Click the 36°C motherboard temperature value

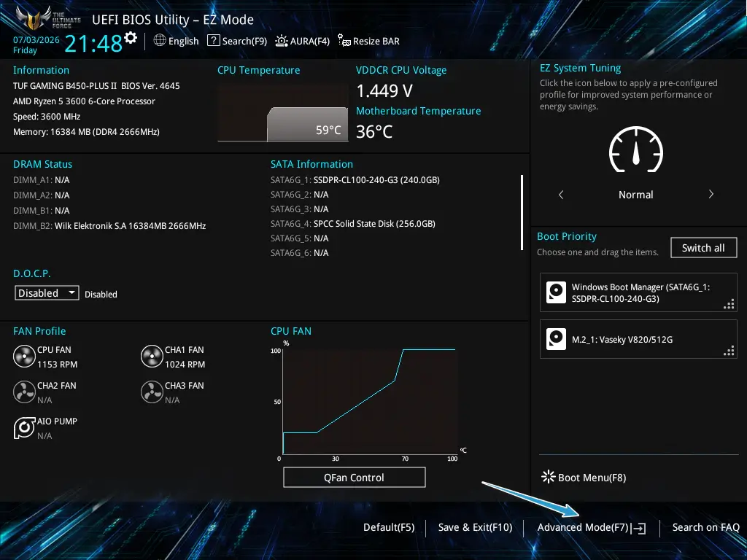point(374,131)
